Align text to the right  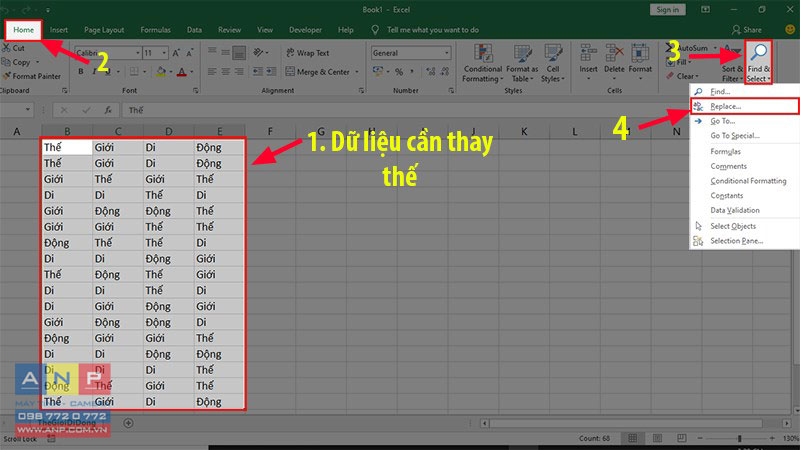(239, 72)
